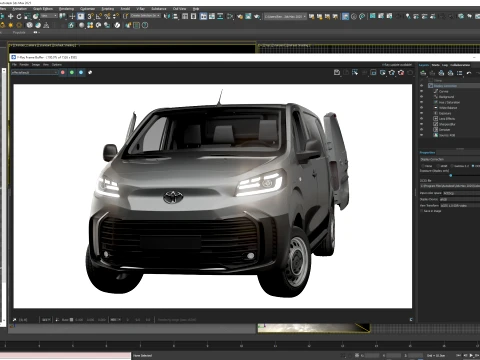Viewport: 480px width, 360px height.
Task: Click the blue channel button in frame buffer
Action: click(x=81, y=72)
